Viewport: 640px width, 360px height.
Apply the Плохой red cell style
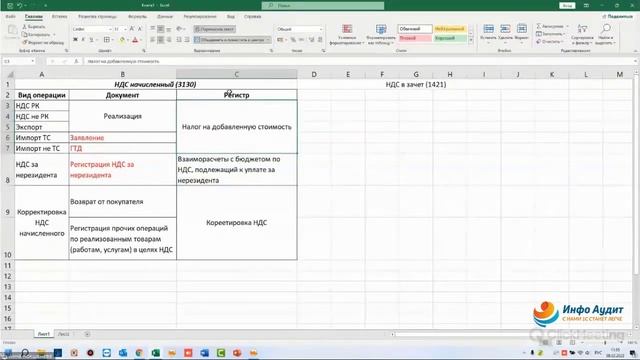pos(415,38)
